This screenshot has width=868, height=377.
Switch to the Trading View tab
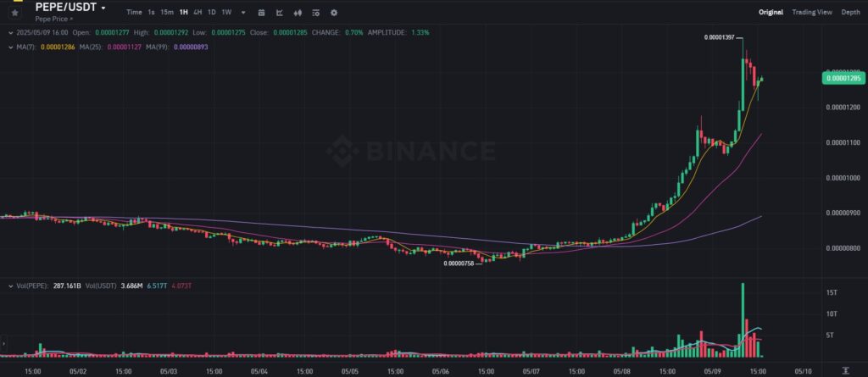click(812, 13)
